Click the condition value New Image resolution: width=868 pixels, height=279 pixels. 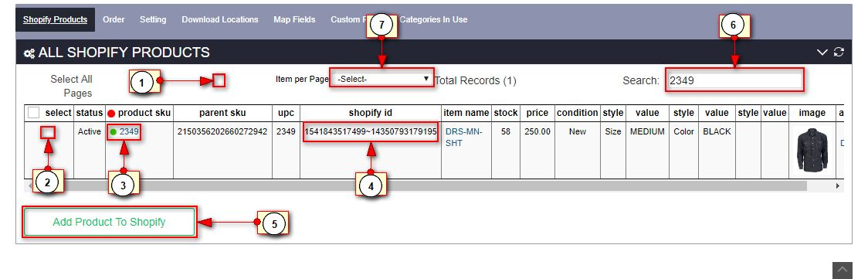[x=578, y=131]
